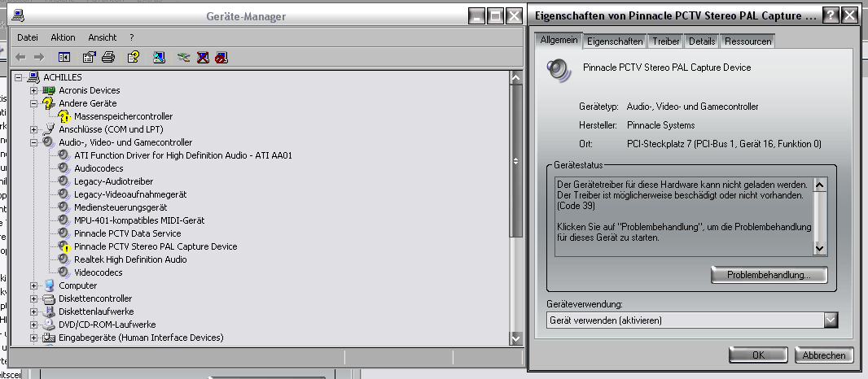Expand the Diskettenlaufwerke node
The image size is (868, 379).
33,311
